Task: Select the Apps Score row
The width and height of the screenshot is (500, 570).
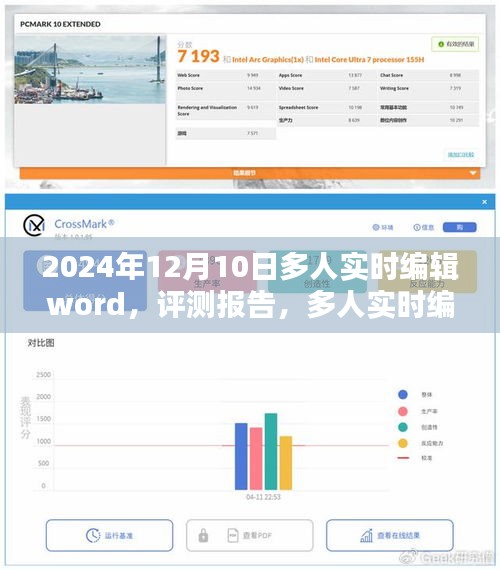Action: tap(327, 75)
